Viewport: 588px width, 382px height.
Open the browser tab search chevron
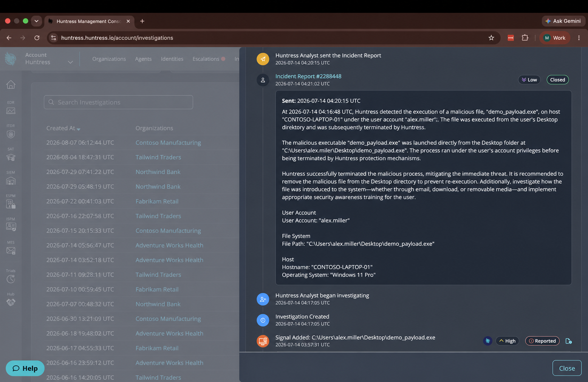[x=36, y=21]
